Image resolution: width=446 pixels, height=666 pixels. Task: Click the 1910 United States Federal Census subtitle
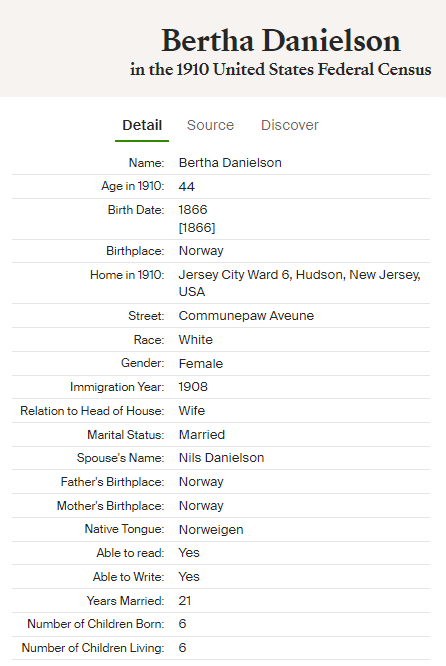pyautogui.click(x=281, y=69)
